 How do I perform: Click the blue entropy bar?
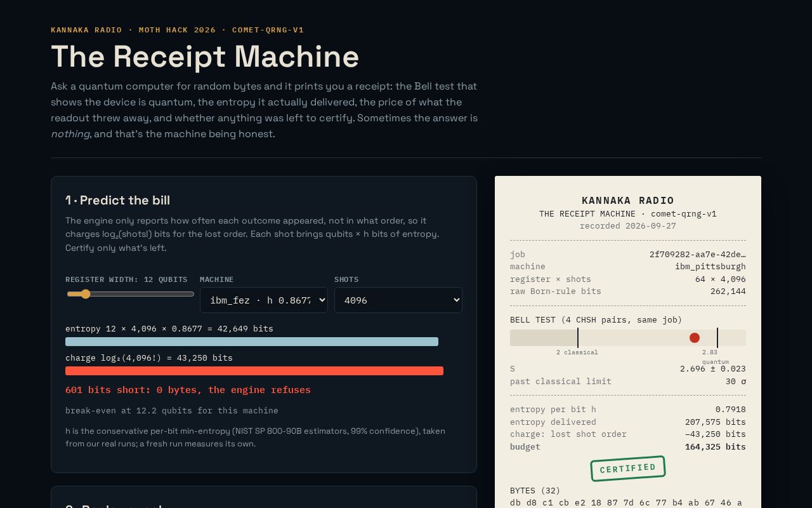click(x=252, y=342)
